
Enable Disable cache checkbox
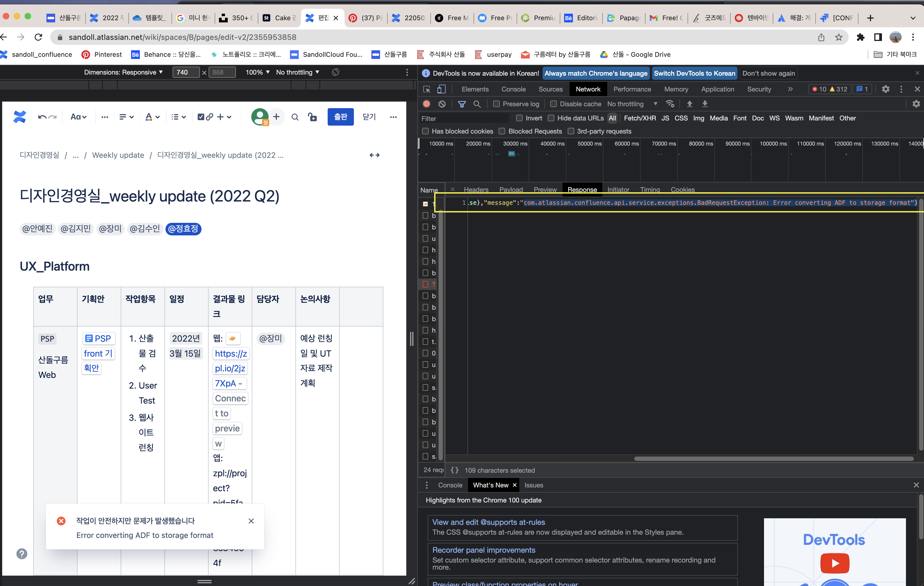(553, 103)
